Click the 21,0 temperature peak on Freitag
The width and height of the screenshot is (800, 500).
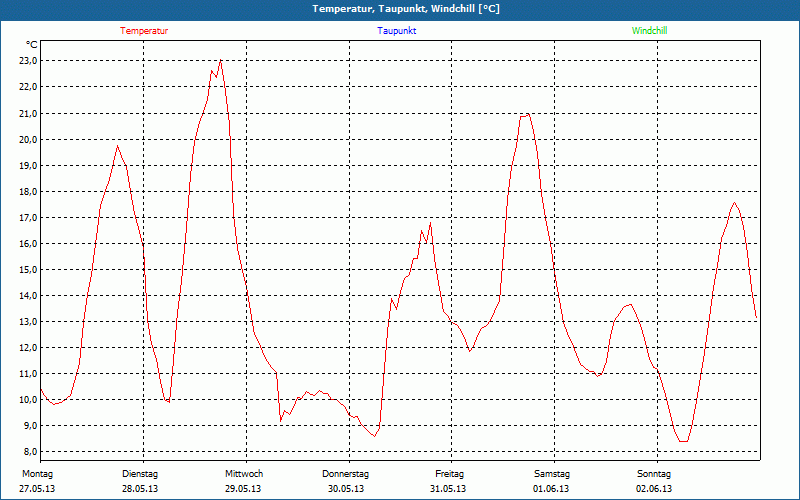click(529, 114)
